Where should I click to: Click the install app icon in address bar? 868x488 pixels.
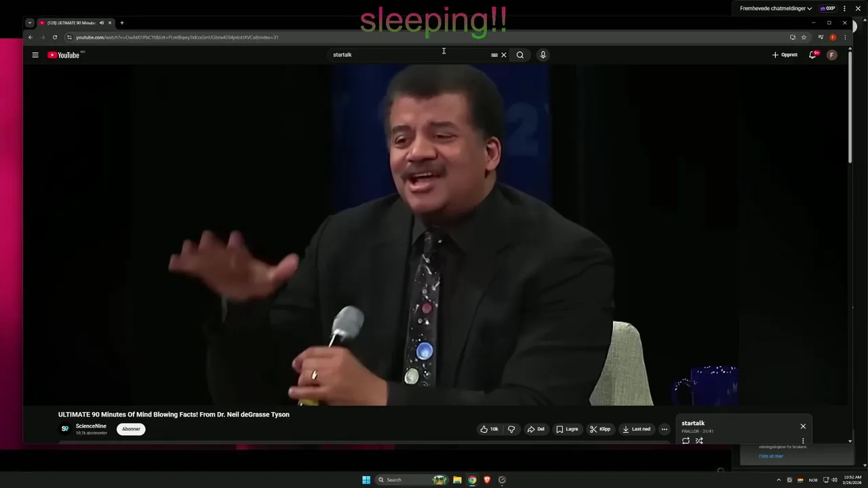[793, 37]
